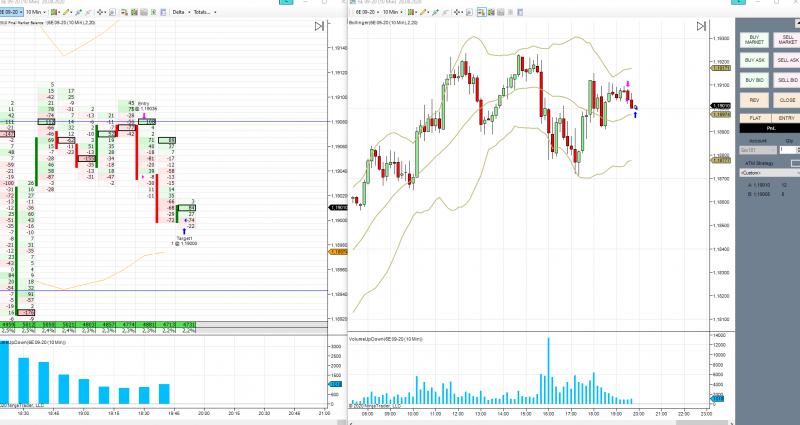This screenshot has height=425, width=800.
Task: Open instrument selector 6E 09-20 in right chart
Action: 367,12
